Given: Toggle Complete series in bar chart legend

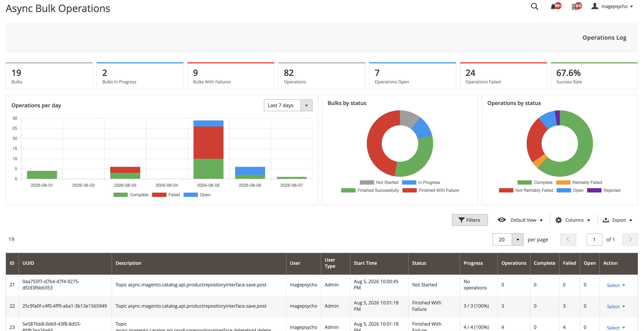Looking at the screenshot, I should [131, 195].
